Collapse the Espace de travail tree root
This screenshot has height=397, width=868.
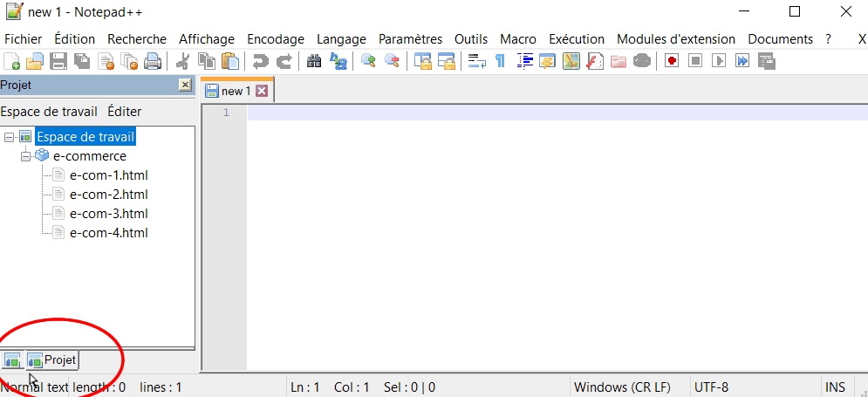[x=9, y=137]
